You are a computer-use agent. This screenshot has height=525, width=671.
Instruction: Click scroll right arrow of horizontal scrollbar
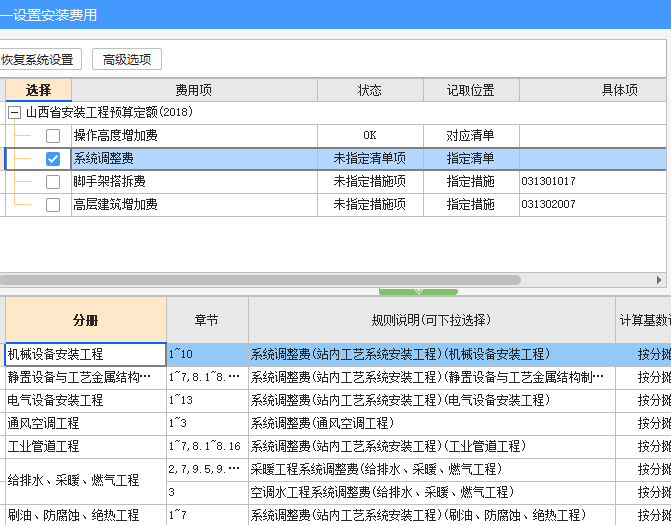tap(659, 280)
